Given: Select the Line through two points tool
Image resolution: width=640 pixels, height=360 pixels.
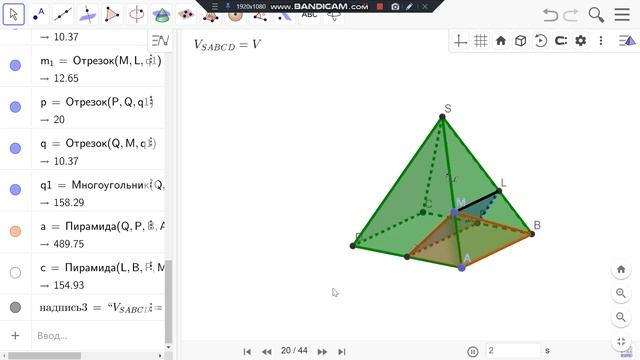Looking at the screenshot, I should coord(63,15).
